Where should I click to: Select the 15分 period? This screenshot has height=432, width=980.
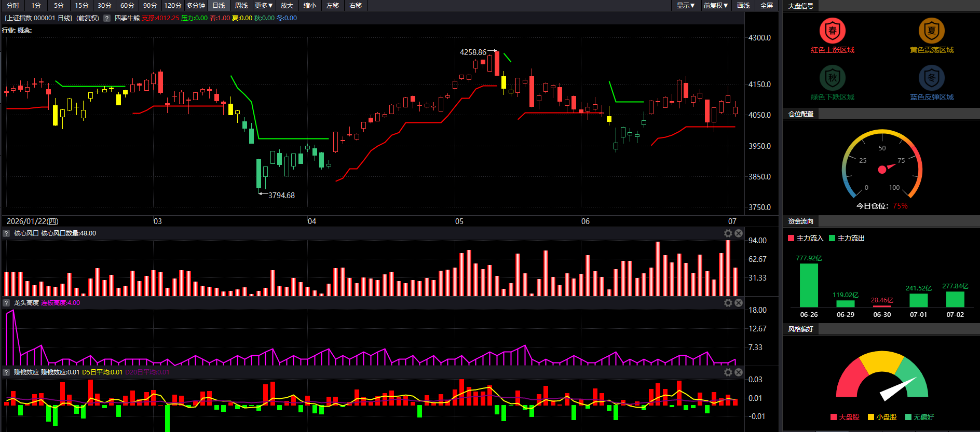point(81,6)
